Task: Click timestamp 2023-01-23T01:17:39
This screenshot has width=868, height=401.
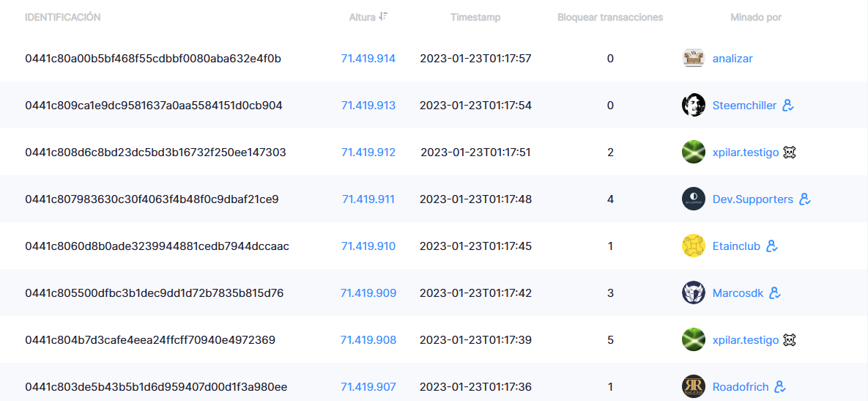Action: [x=475, y=339]
